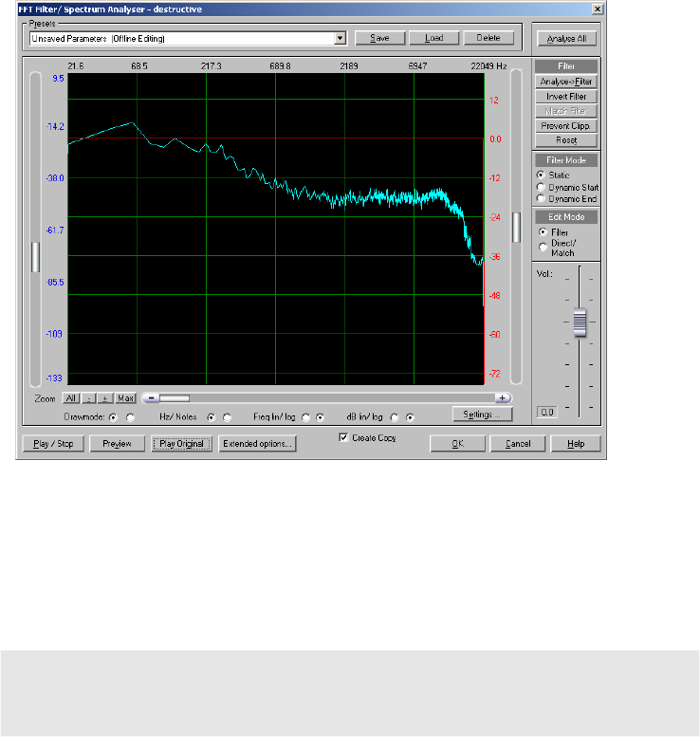Viewport: 700px width, 737px height.
Task: Select Dynamic Start filter mode
Action: [x=541, y=187]
